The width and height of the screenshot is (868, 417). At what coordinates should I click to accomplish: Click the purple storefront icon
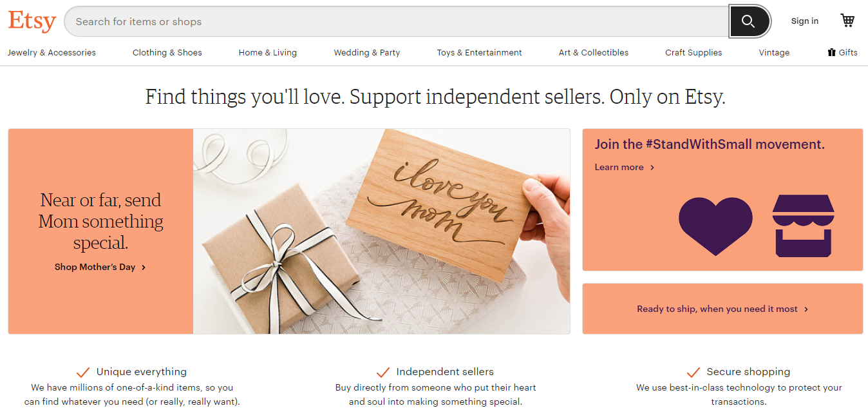coord(803,226)
